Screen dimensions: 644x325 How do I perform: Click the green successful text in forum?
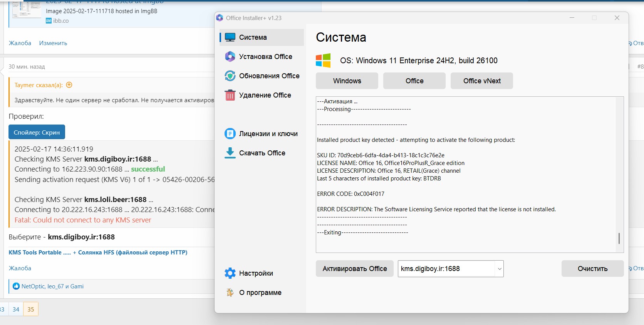148,169
